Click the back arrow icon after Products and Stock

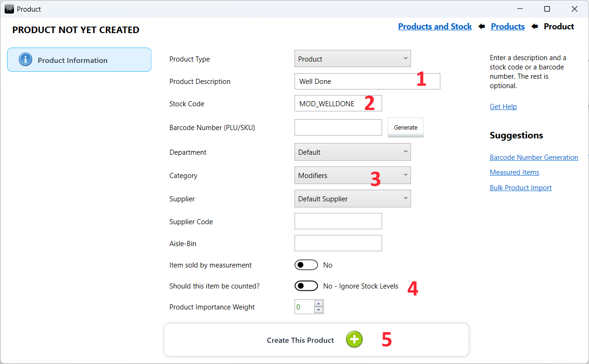[482, 27]
